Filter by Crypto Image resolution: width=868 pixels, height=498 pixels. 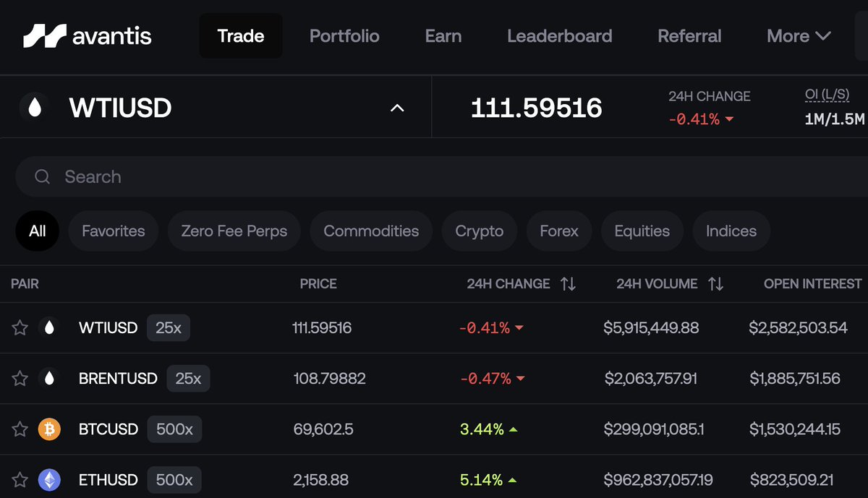coord(479,231)
